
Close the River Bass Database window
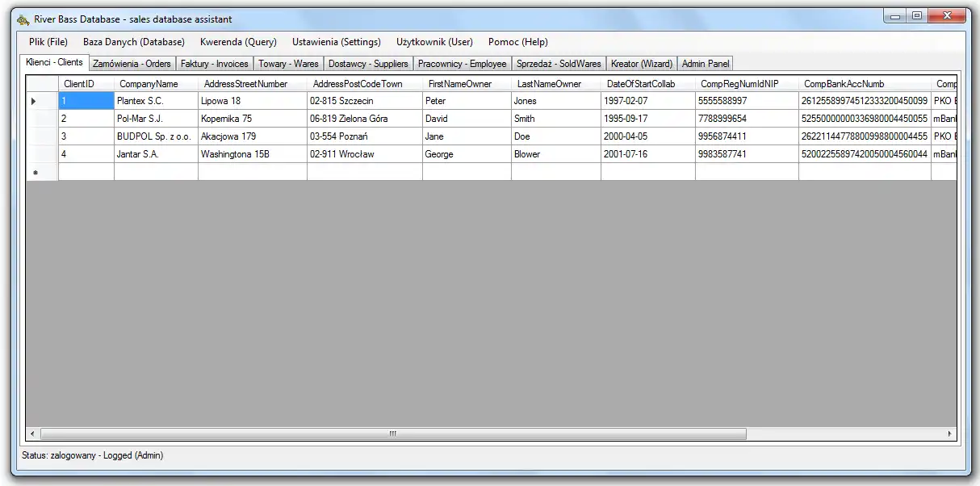pyautogui.click(x=947, y=15)
